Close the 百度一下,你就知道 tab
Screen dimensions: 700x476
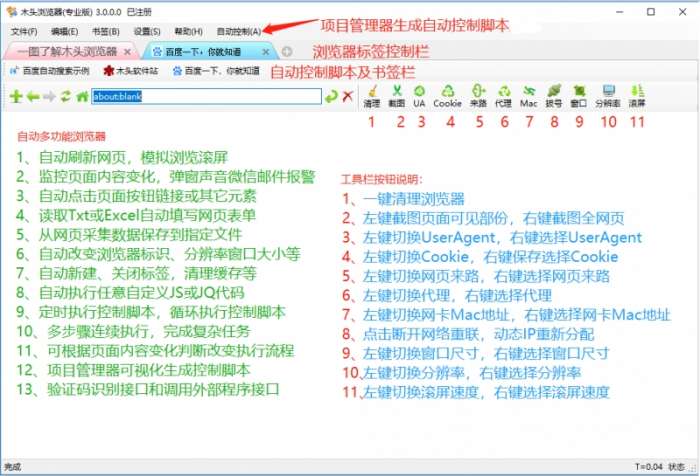266,52
